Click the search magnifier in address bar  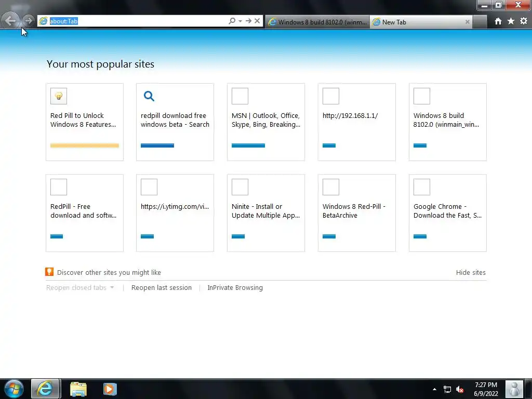232,21
